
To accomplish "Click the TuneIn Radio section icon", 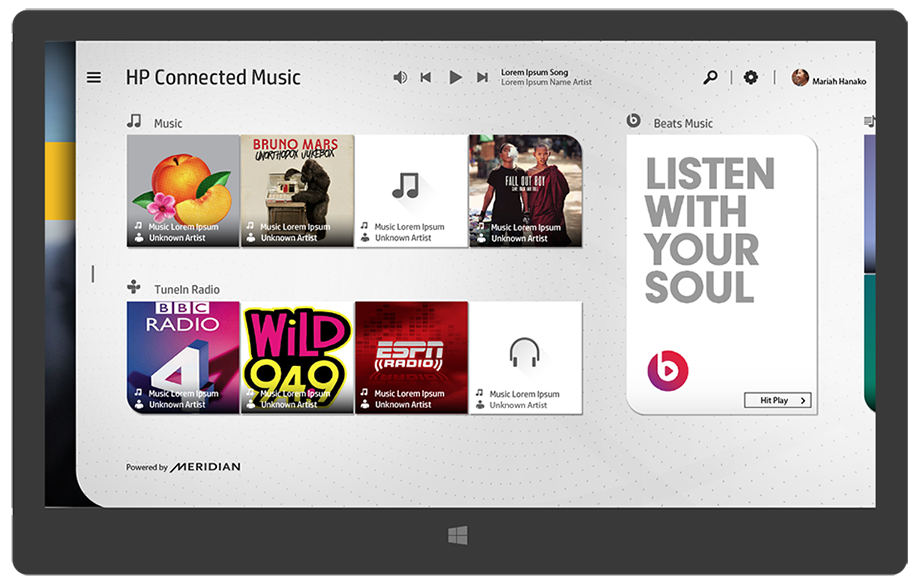I will (134, 287).
